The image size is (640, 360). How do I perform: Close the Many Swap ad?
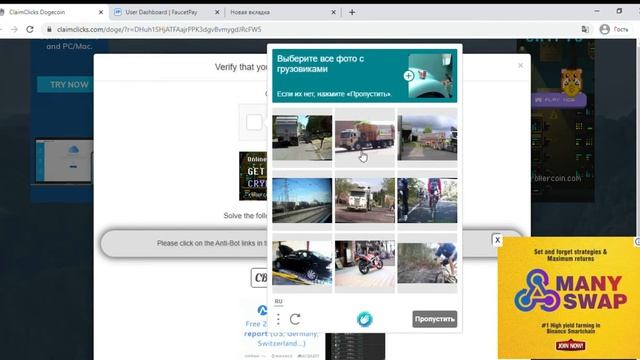click(497, 240)
